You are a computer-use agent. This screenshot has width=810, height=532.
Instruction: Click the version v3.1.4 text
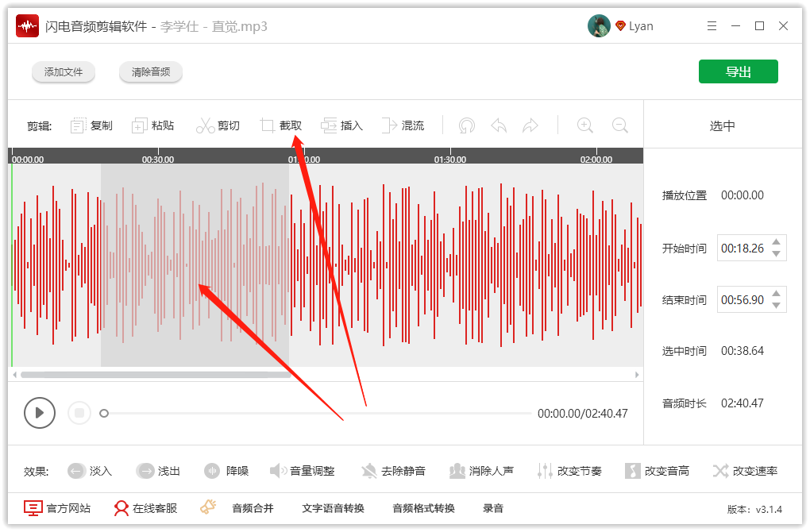[754, 509]
